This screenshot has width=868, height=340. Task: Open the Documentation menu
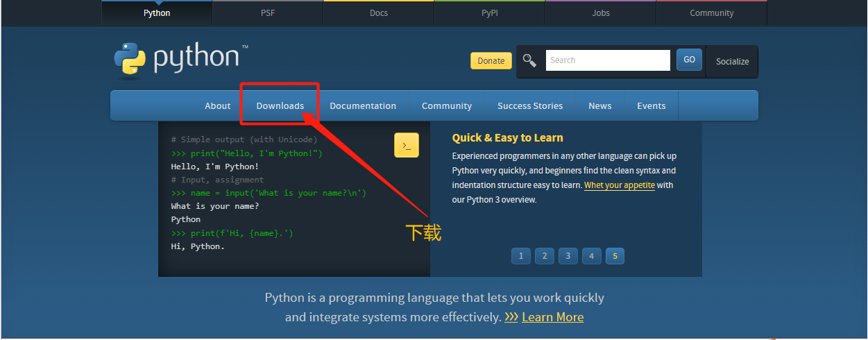coord(363,105)
